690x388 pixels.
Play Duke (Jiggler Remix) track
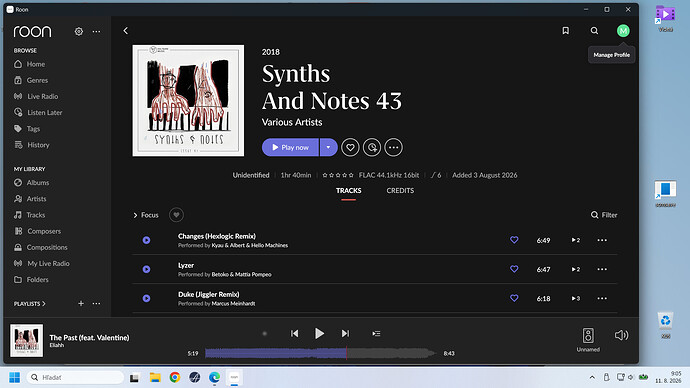[x=147, y=298]
